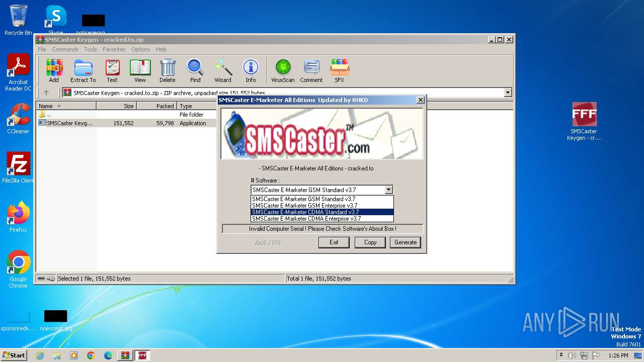Expand the WinRAR address path dropdown
644x362 pixels.
click(508, 93)
